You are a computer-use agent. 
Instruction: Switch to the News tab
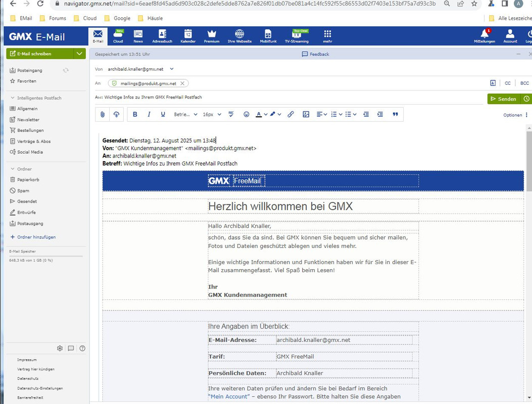coord(138,36)
